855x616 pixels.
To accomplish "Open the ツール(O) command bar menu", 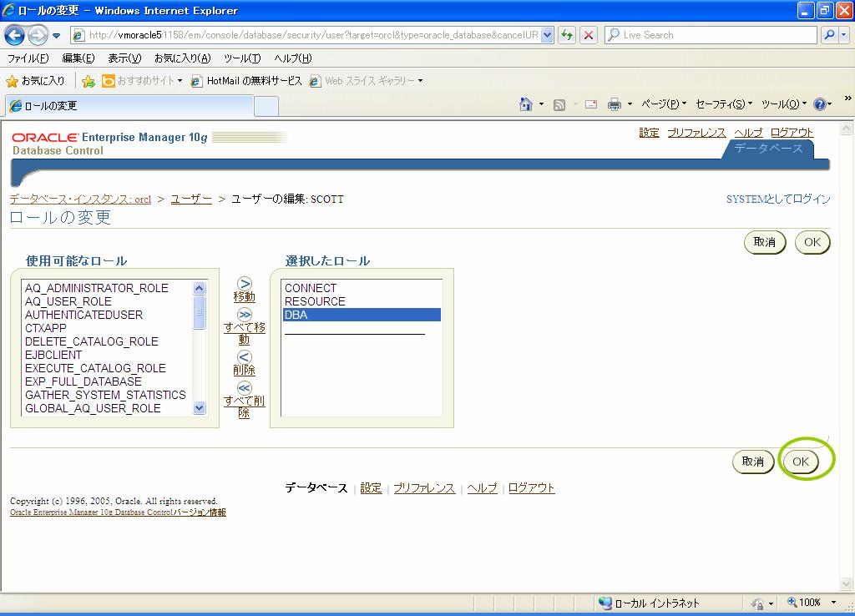I will (783, 104).
